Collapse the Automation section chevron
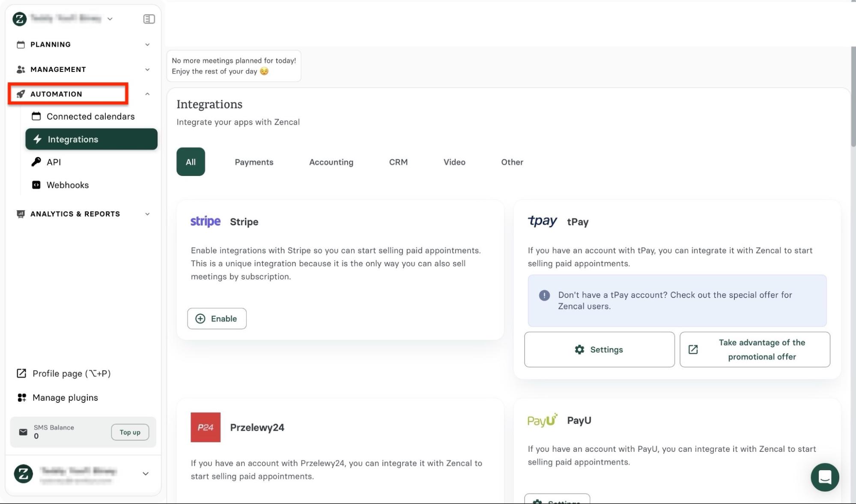 147,94
